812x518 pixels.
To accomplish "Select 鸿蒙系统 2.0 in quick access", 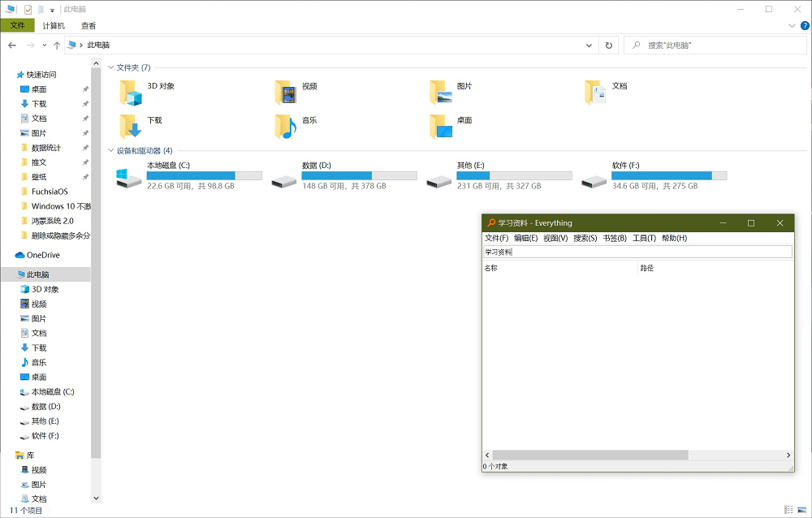I will point(52,221).
